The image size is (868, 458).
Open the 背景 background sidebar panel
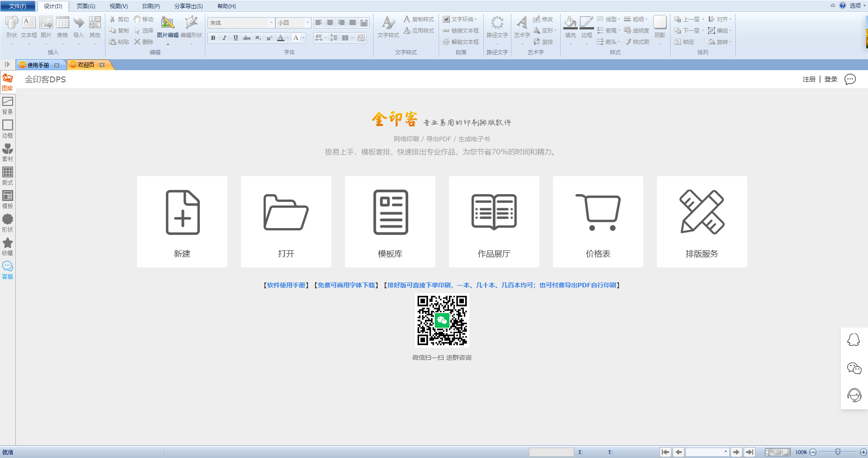tap(7, 105)
